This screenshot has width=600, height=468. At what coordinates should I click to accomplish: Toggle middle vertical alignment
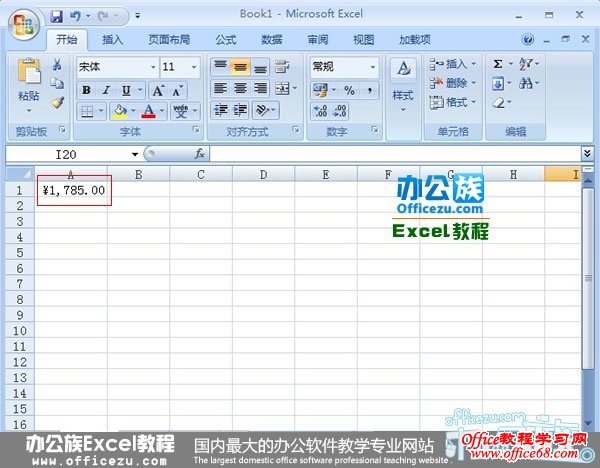coord(240,66)
